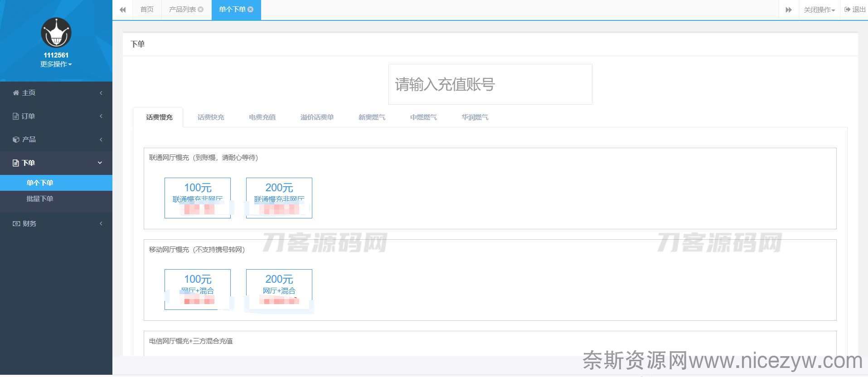Screen dimensions: 868x377
Task: Click the money icon beside 财务
Action: (16, 224)
